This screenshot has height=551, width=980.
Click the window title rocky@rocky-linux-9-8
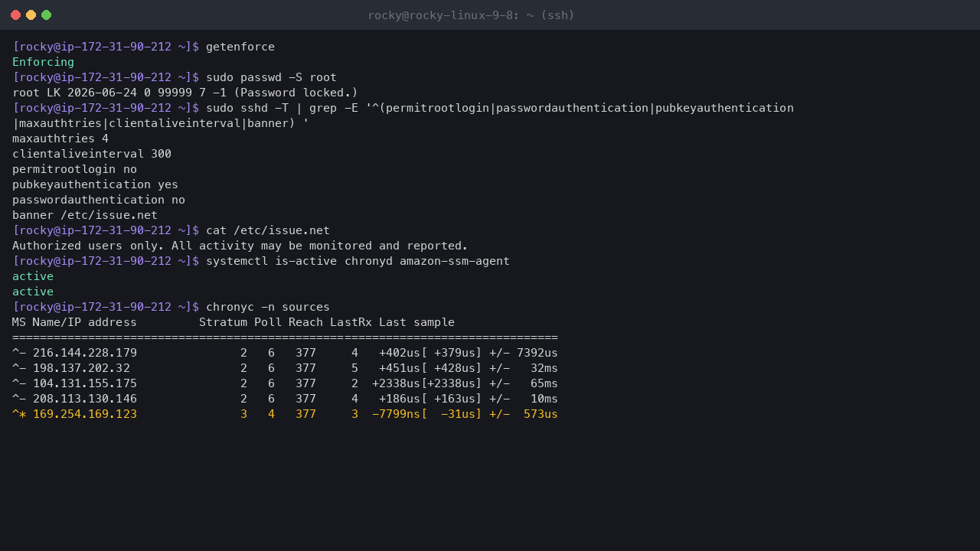tap(471, 15)
